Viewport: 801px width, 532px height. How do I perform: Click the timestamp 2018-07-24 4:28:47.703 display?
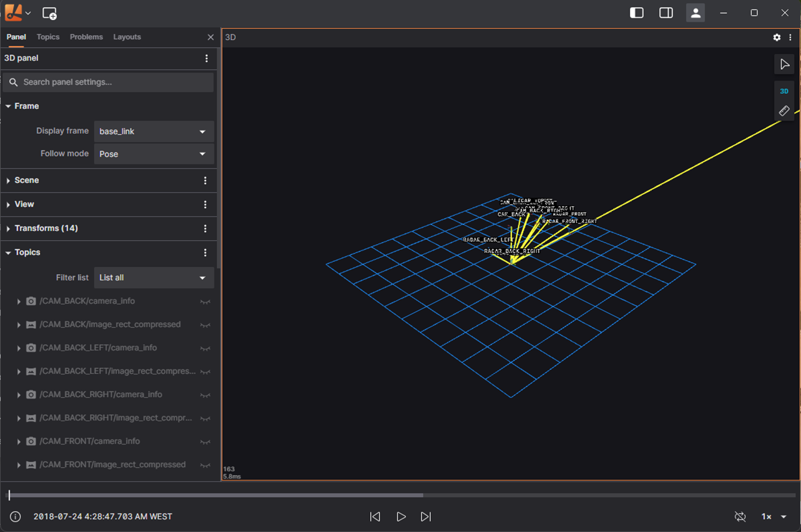pos(103,516)
